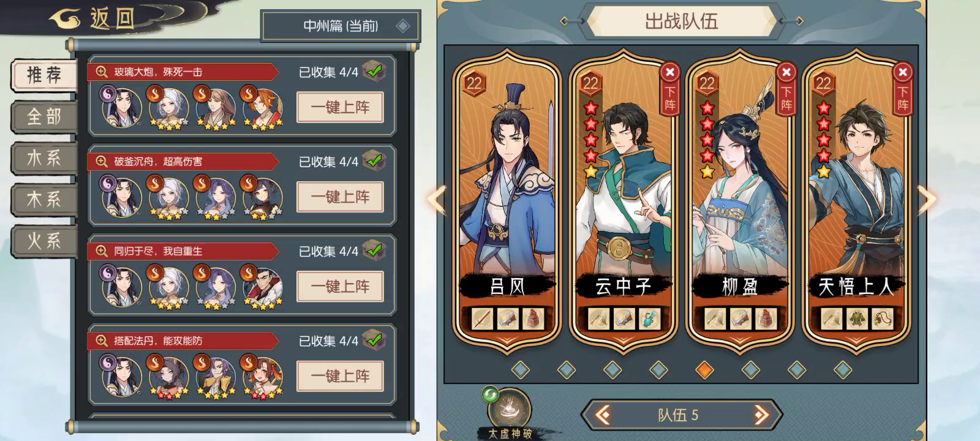Select the robe equipment icon under 天悟上人
The height and width of the screenshot is (441, 980).
point(856,318)
